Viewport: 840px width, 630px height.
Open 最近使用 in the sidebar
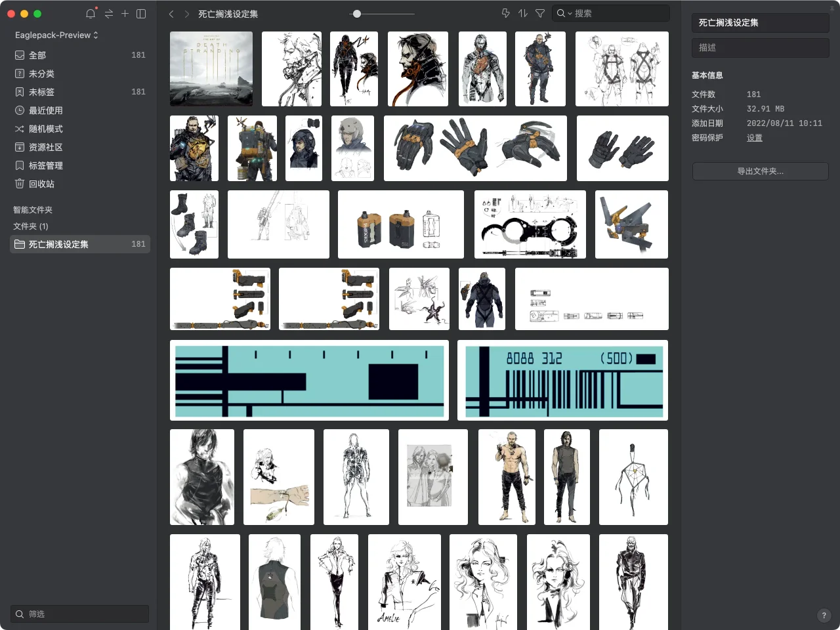point(80,110)
